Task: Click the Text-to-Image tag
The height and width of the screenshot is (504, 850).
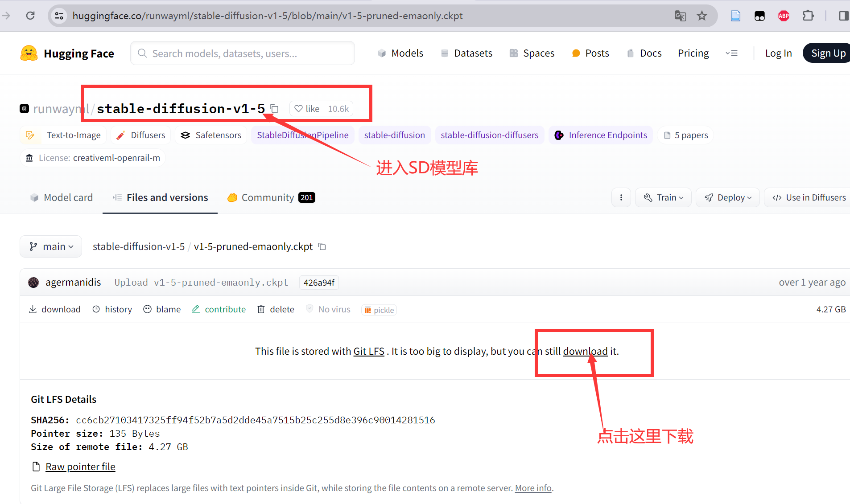Action: (63, 135)
